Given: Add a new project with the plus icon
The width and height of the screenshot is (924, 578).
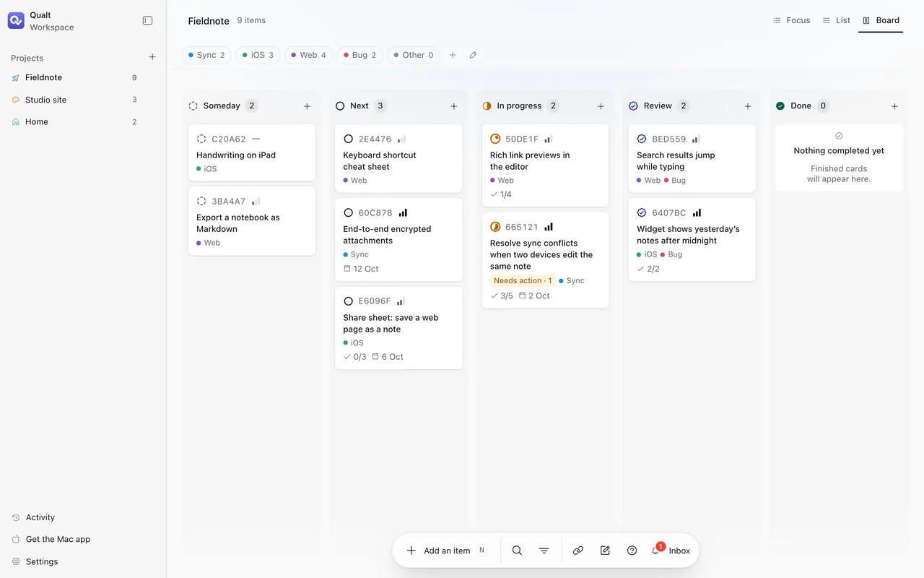Looking at the screenshot, I should click(x=152, y=58).
